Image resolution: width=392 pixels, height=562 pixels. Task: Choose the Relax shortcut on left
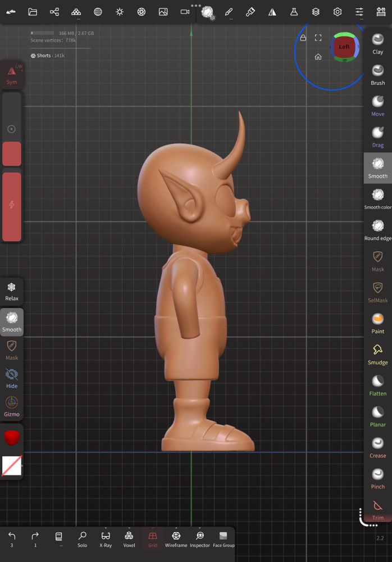[x=12, y=292]
